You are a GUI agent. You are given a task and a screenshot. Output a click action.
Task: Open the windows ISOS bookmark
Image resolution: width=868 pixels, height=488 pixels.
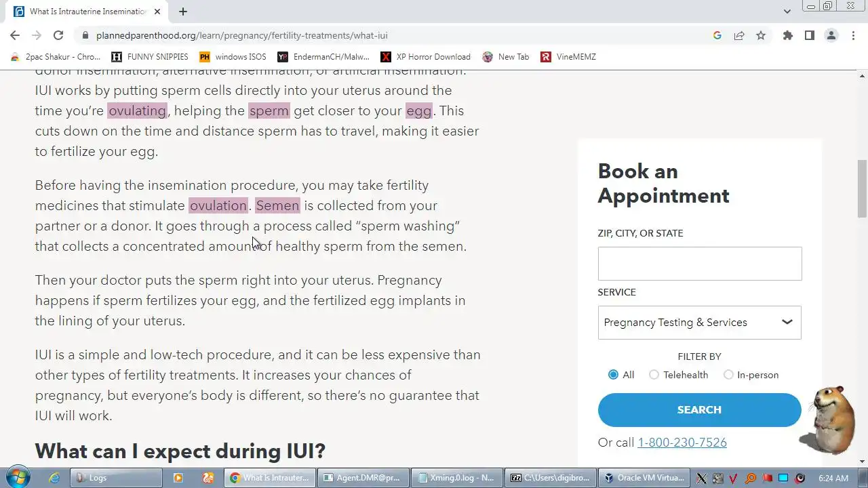point(233,57)
